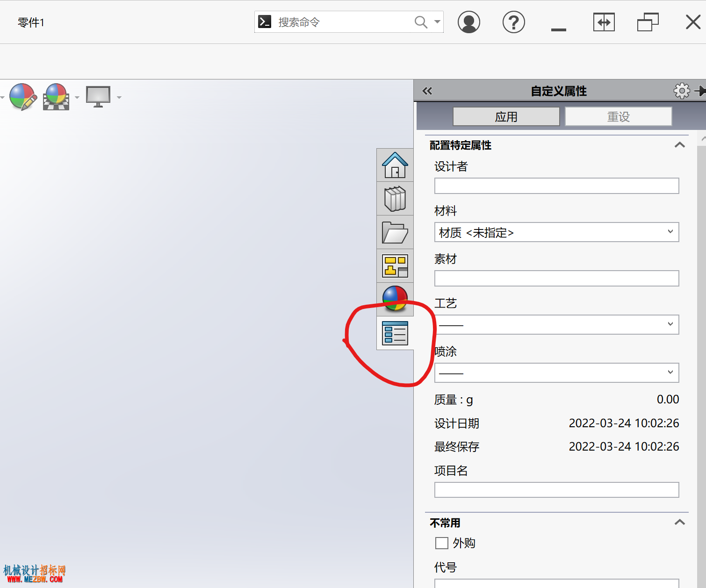This screenshot has height=588, width=706.
Task: Click the magnifier search icon
Action: 421,22
